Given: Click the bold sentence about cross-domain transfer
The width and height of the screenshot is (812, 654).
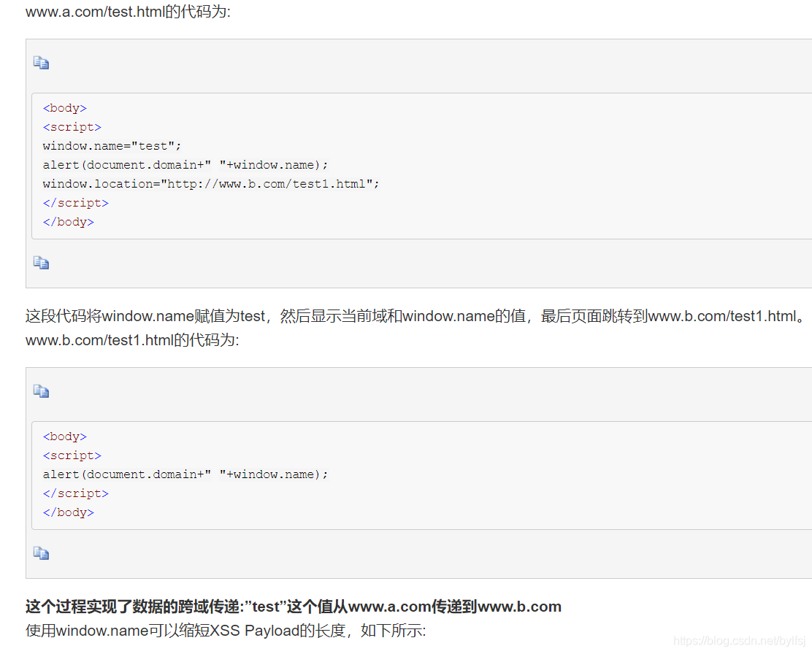Looking at the screenshot, I should click(294, 607).
